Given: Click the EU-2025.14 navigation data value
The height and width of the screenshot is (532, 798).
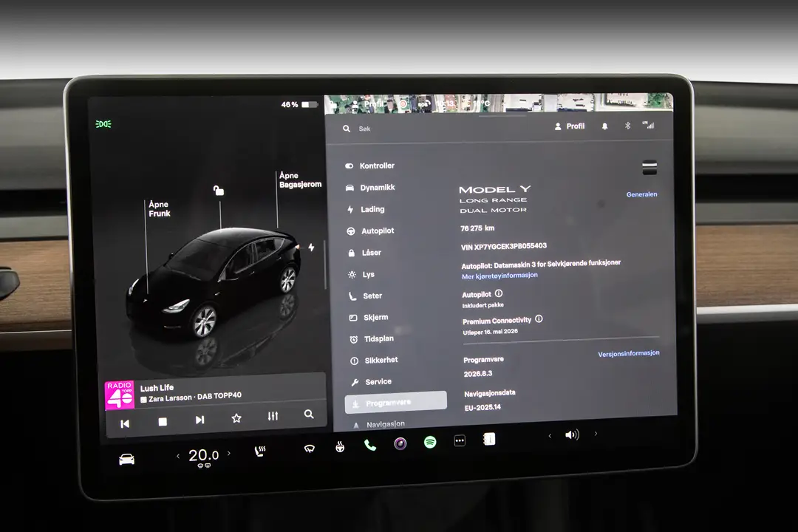Looking at the screenshot, I should 482,407.
